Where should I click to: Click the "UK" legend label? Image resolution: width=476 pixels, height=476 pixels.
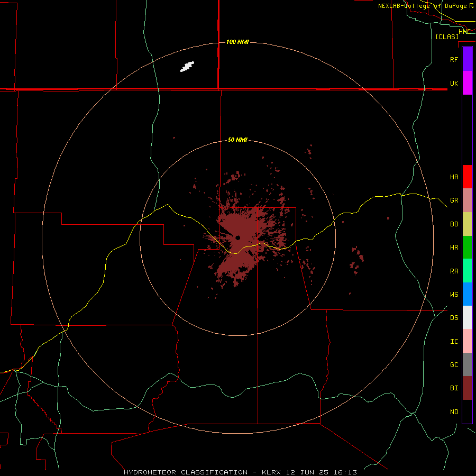coord(454,83)
